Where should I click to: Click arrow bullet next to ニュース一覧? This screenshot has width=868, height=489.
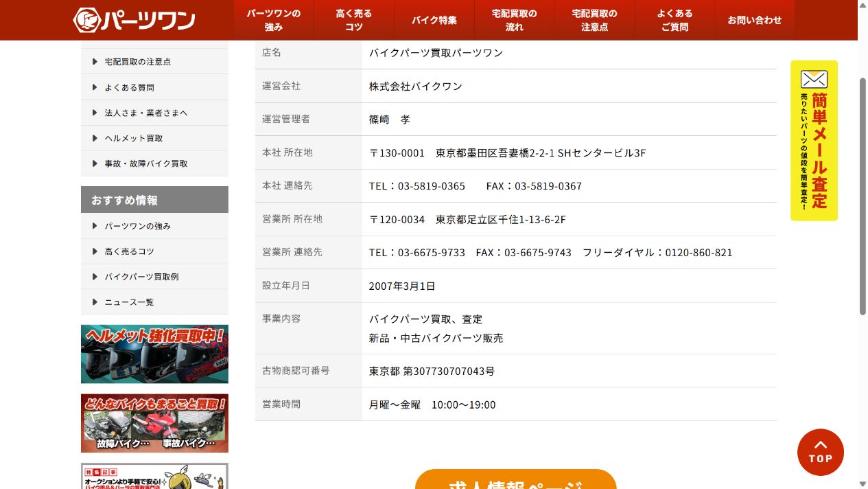tap(95, 302)
